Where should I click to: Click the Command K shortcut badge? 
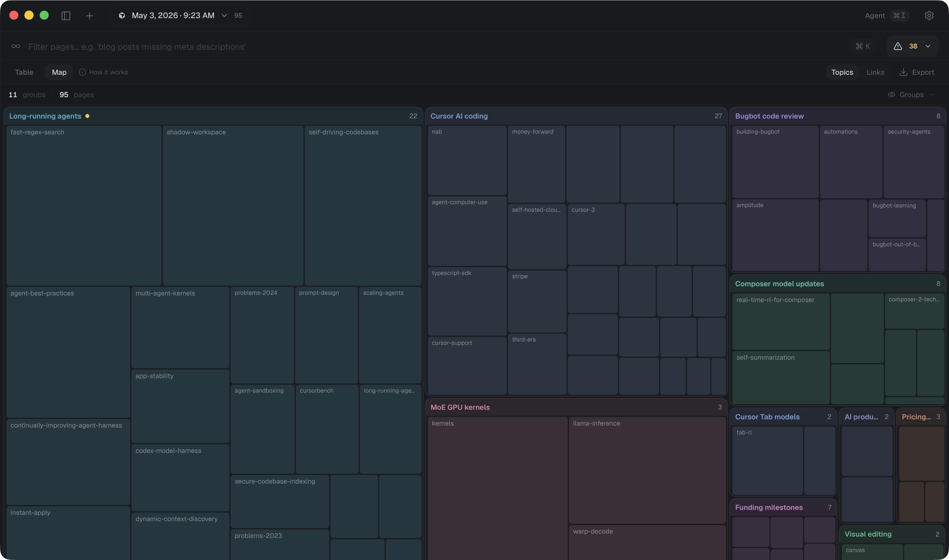[863, 46]
